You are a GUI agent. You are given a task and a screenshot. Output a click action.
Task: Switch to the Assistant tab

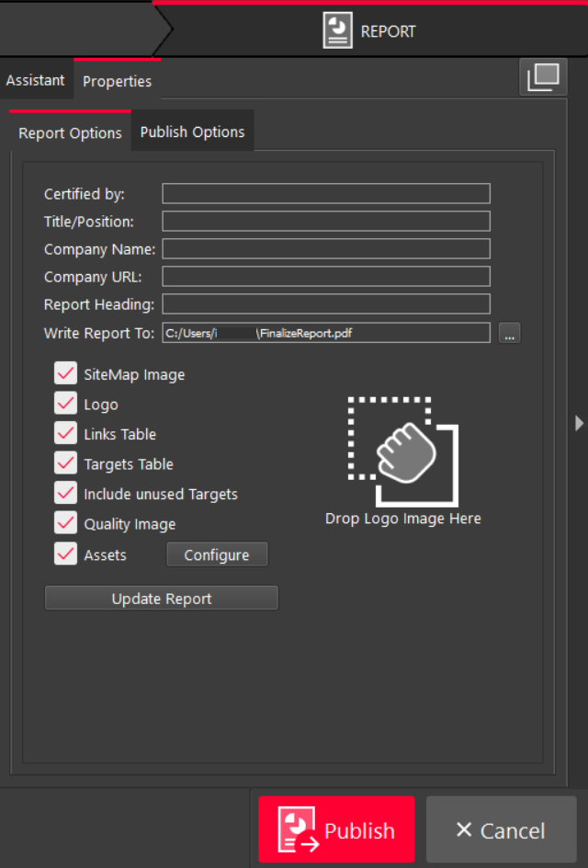click(36, 81)
